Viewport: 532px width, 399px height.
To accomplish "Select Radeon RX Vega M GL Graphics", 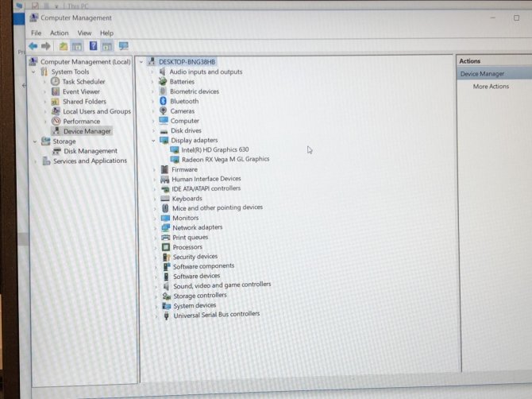I will pos(226,159).
